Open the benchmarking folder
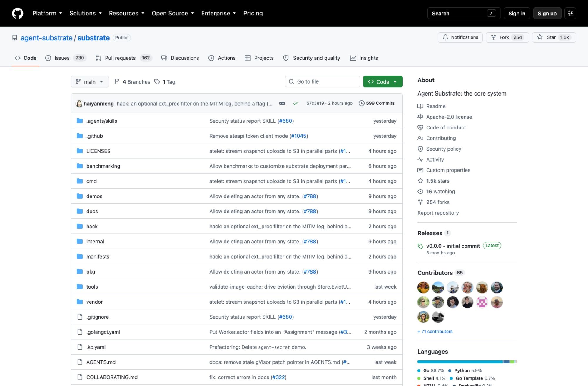This screenshot has height=386, width=588. coord(103,166)
